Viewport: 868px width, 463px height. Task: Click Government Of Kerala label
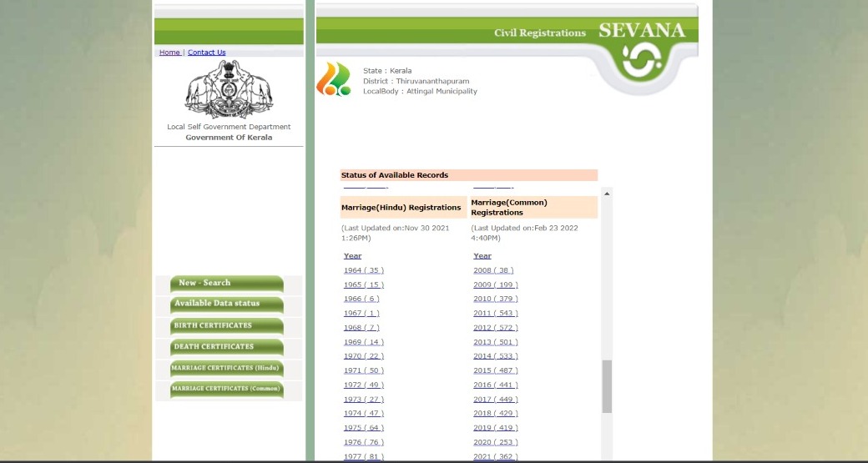[x=229, y=137]
